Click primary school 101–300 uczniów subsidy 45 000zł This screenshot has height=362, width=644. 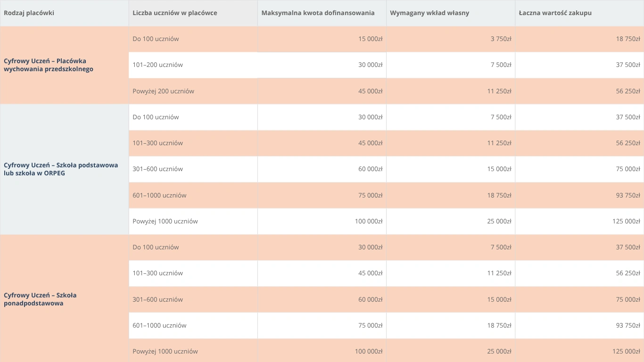pyautogui.click(x=322, y=143)
